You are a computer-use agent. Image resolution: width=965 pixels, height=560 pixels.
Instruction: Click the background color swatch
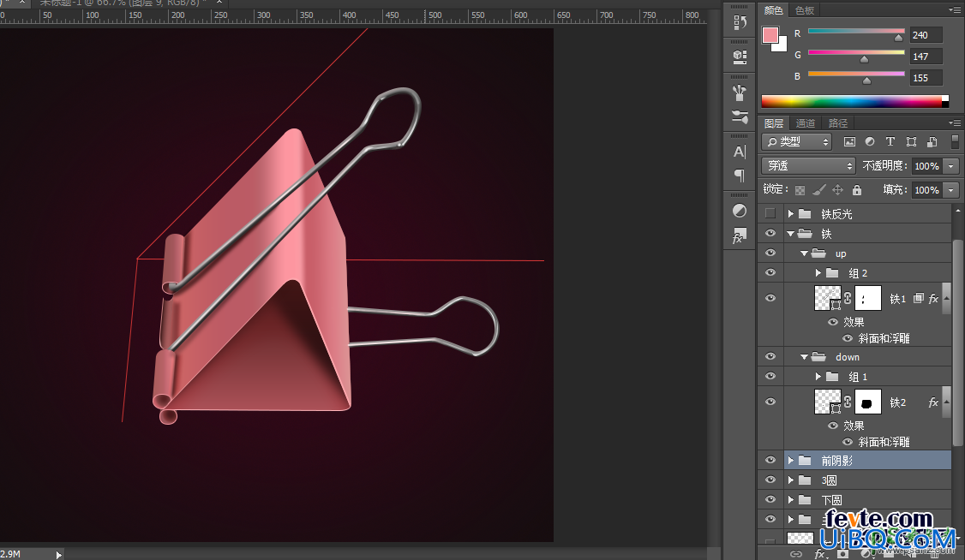[x=782, y=46]
